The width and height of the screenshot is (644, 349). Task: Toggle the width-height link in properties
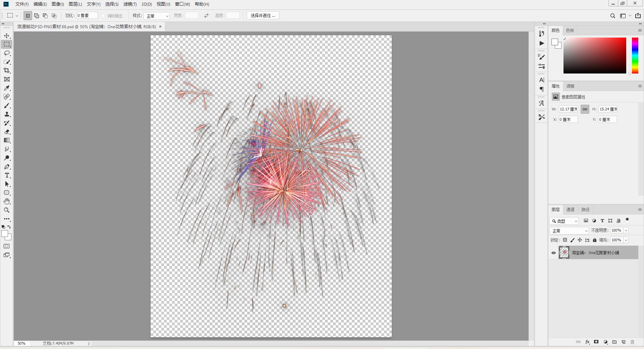(585, 109)
